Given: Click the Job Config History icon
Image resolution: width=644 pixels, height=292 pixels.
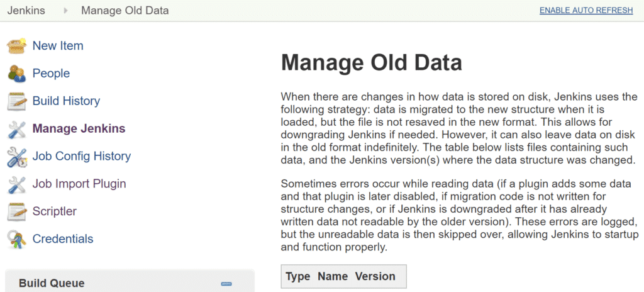Looking at the screenshot, I should 17,157.
